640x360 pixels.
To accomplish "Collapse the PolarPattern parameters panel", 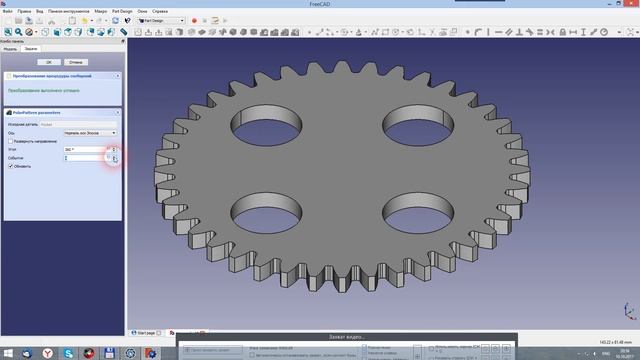I will tap(118, 112).
